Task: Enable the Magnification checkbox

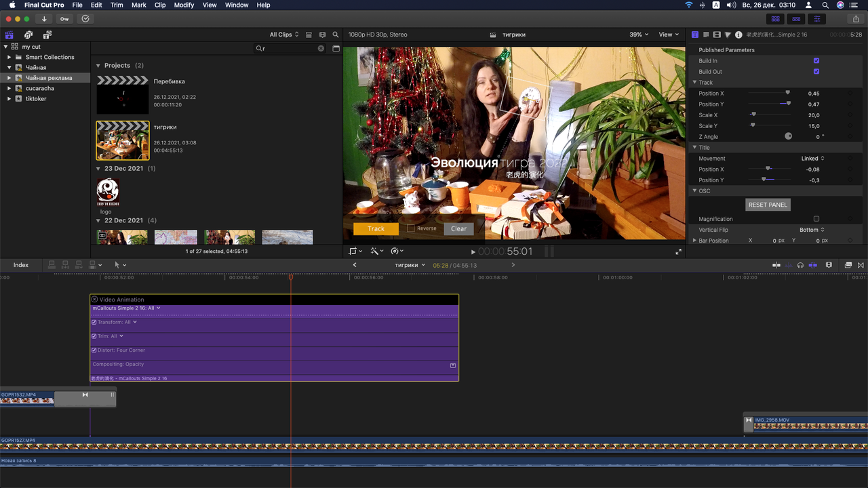Action: coord(816,219)
